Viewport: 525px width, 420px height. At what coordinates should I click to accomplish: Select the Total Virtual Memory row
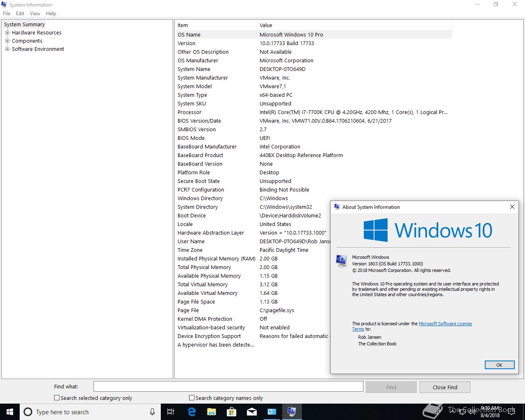[253, 284]
